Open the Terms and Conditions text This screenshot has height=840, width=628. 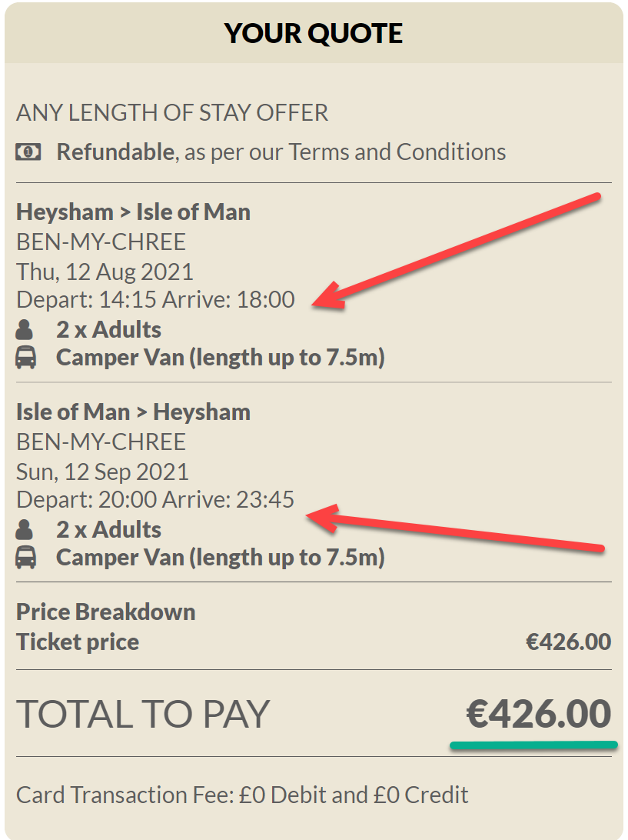pyautogui.click(x=397, y=152)
